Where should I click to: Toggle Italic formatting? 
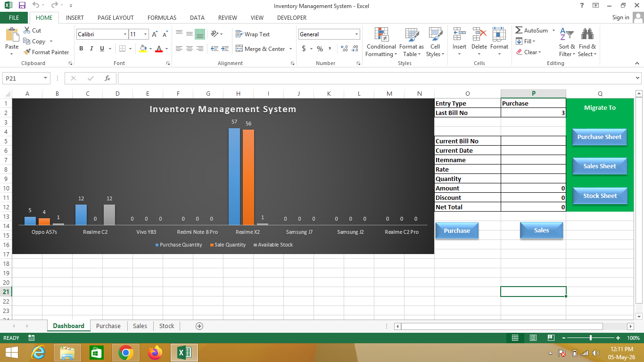91,49
